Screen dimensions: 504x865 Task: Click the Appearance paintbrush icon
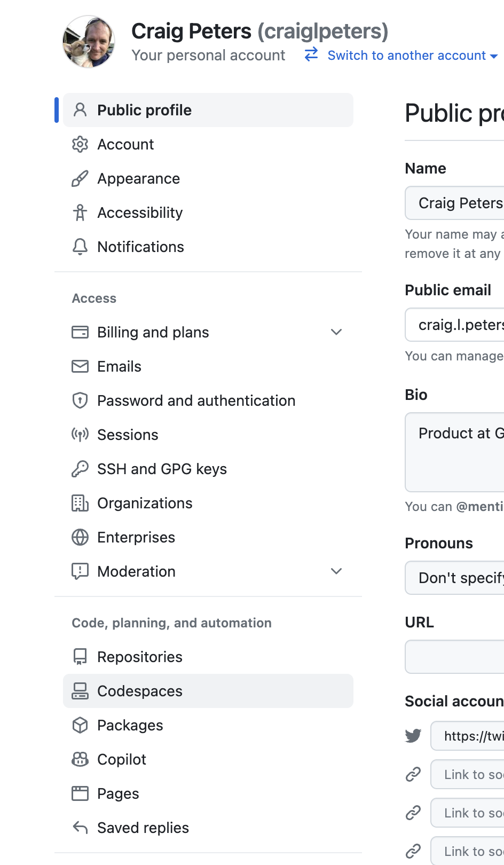click(x=80, y=178)
